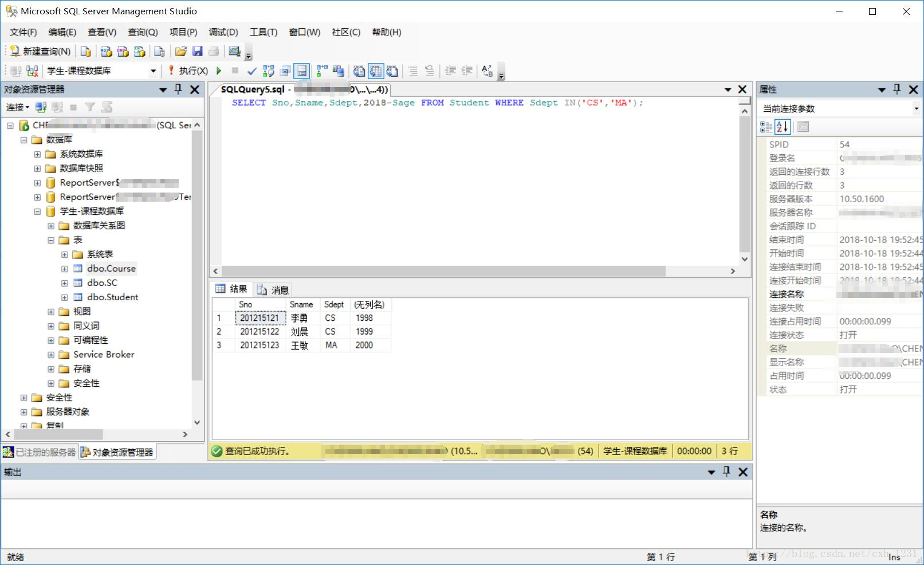The width and height of the screenshot is (924, 565).
Task: Collapse the 学生-课程数据库 database node
Action: point(37,211)
